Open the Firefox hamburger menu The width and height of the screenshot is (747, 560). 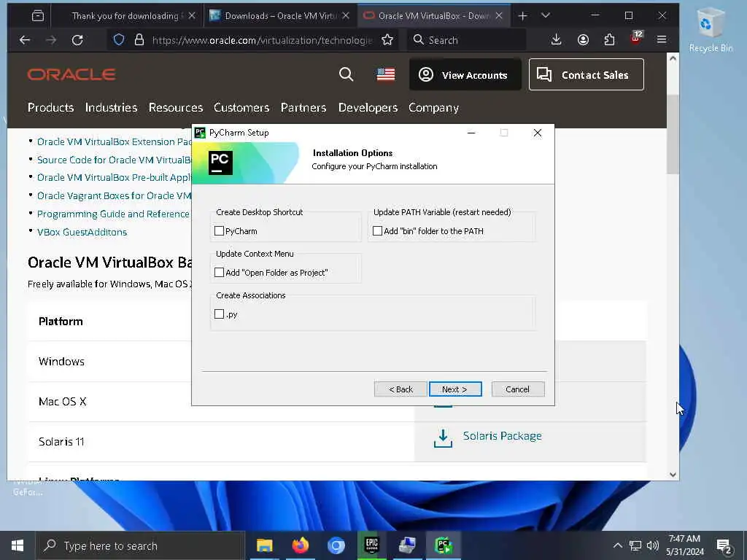coord(662,39)
